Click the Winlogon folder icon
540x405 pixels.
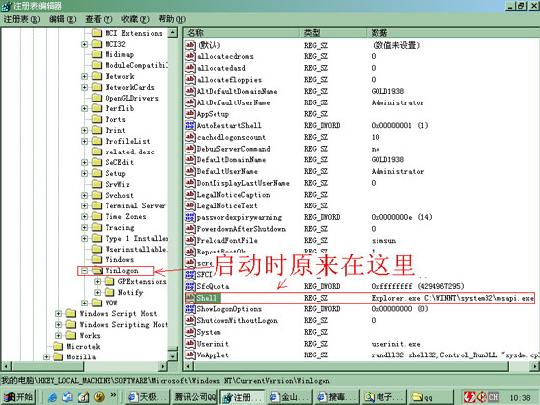coord(97,271)
